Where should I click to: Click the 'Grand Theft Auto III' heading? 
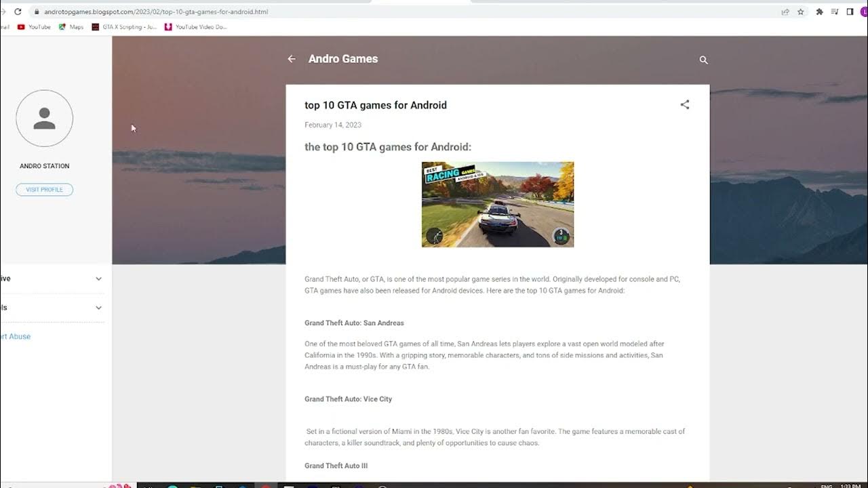pyautogui.click(x=336, y=466)
